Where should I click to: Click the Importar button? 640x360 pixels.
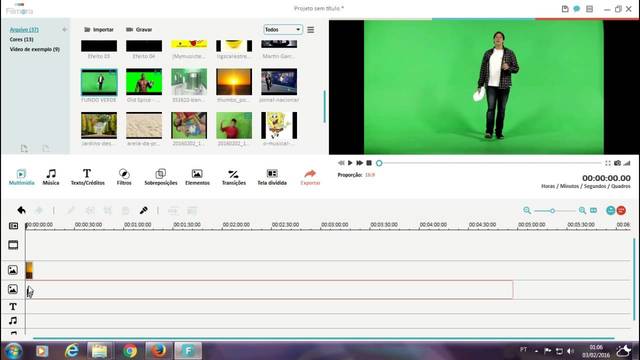(x=99, y=30)
